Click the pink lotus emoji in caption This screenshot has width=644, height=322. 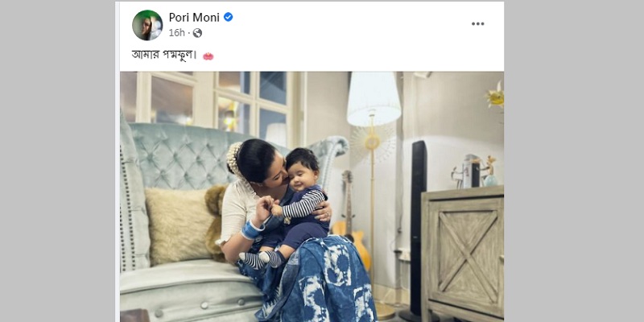click(x=208, y=56)
